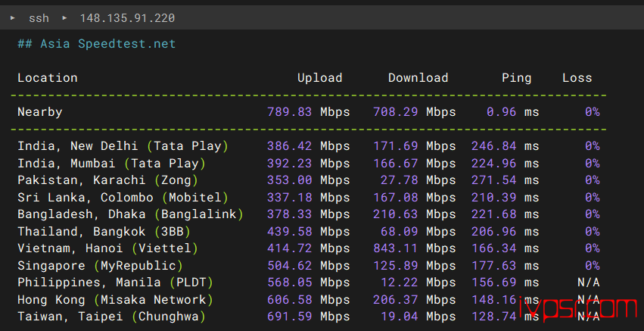Click the Download column header
Screen dimensions: 644x331
[x=418, y=78]
